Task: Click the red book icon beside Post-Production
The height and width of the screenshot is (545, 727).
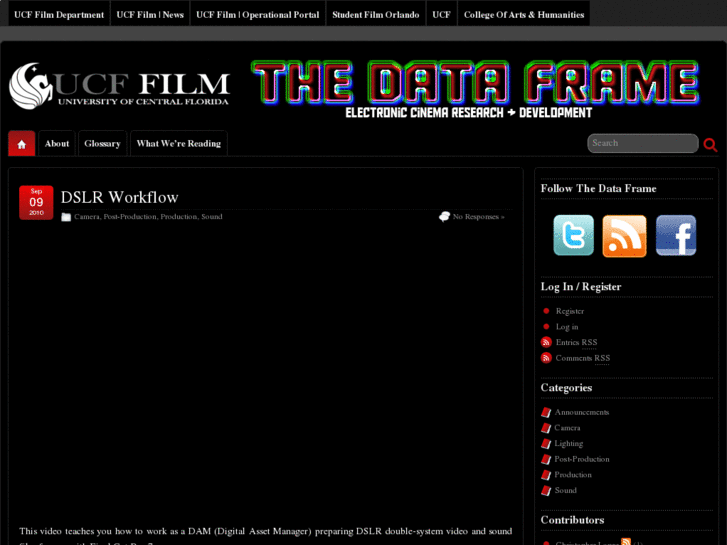Action: pyautogui.click(x=546, y=459)
